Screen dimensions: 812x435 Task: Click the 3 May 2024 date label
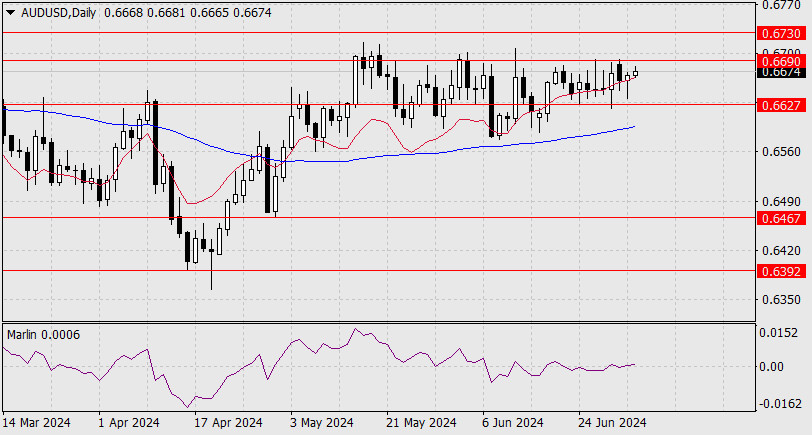point(322,423)
